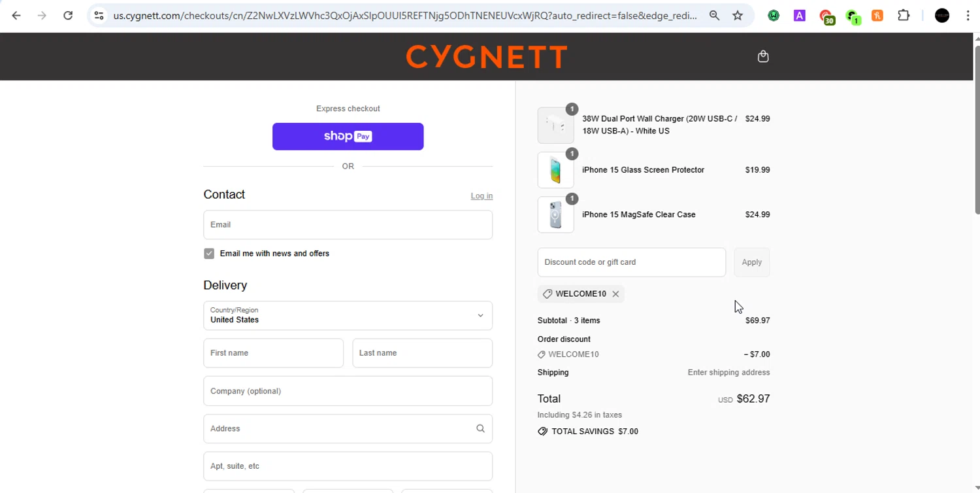The height and width of the screenshot is (493, 980).
Task: Focus the Email input field
Action: pos(348,225)
